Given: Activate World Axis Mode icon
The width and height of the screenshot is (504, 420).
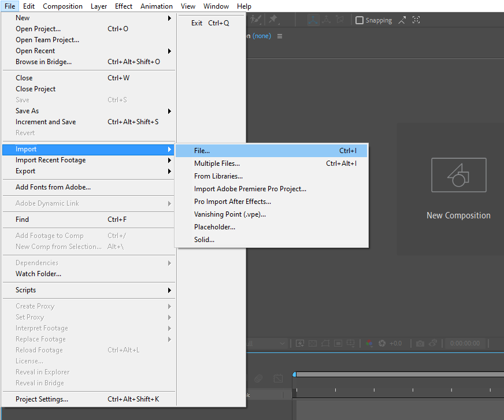Looking at the screenshot, I should (326, 20).
